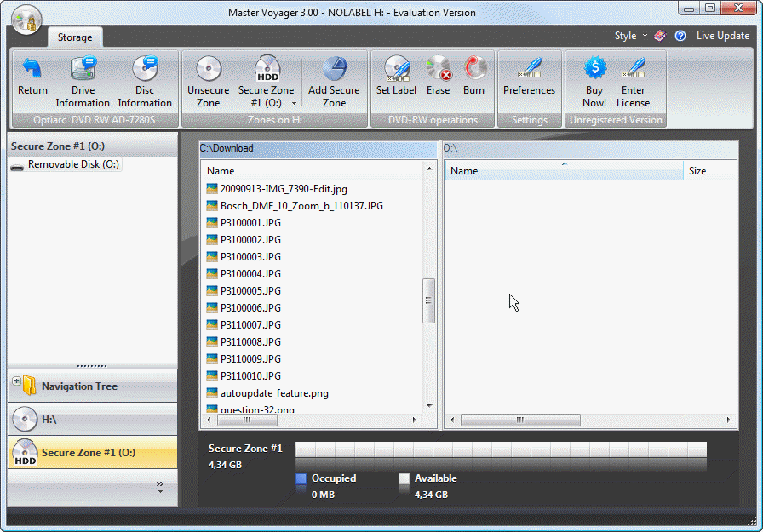This screenshot has height=532, width=763.
Task: Click the Return arrow icon
Action: [x=32, y=69]
